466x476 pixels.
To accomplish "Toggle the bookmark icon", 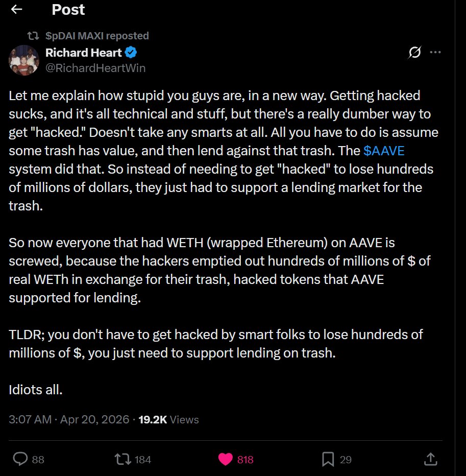I will 328,459.
